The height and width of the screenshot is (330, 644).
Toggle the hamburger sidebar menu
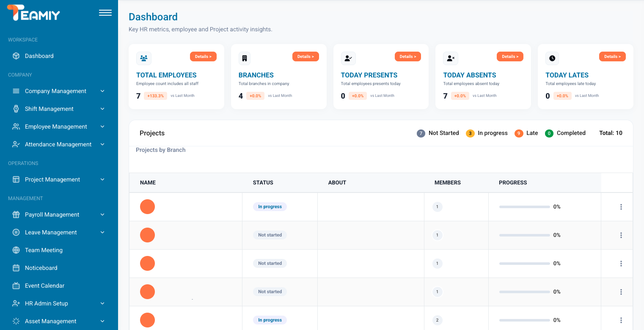tap(105, 13)
